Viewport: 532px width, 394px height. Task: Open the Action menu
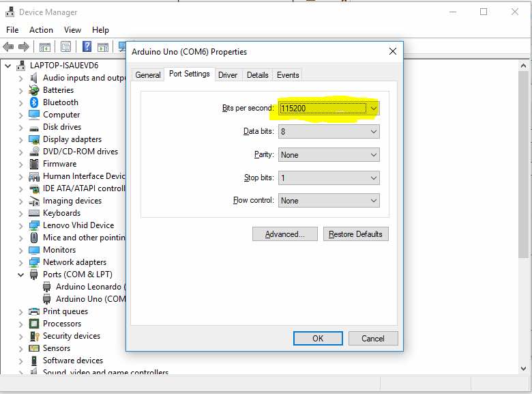coord(41,30)
